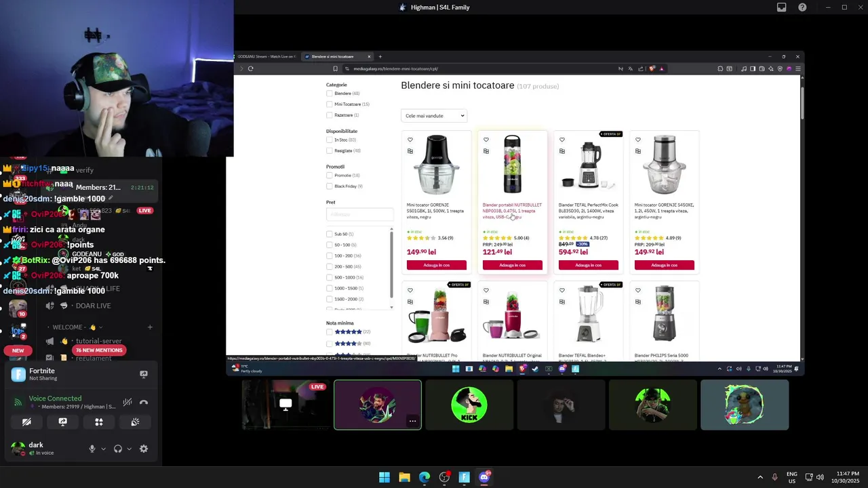Check the In Stoc availability checkbox
This screenshot has height=488, width=868.
tap(330, 140)
